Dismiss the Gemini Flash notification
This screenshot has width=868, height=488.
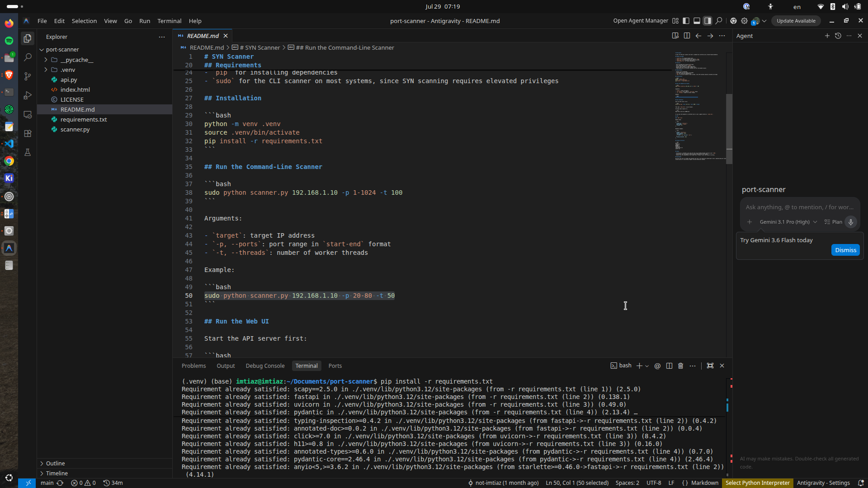point(845,250)
